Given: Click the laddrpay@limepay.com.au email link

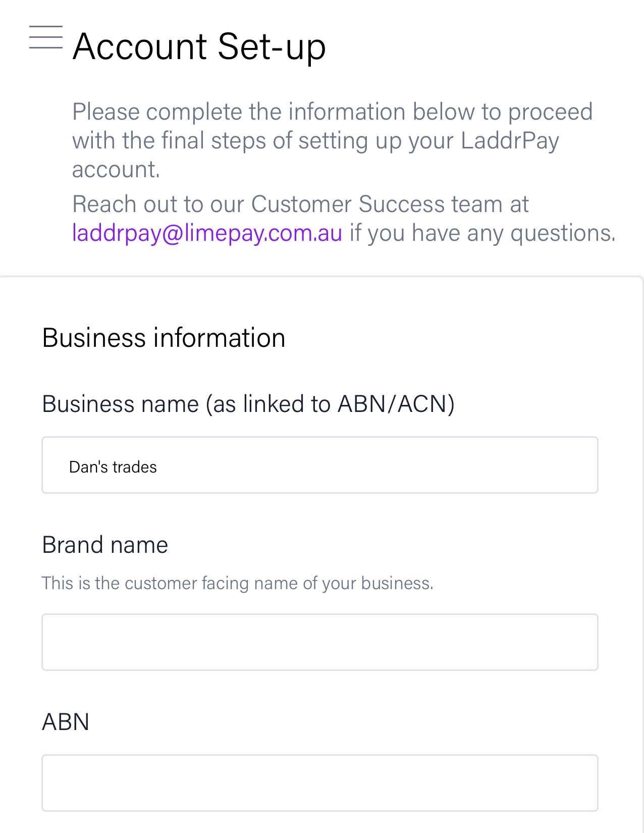Looking at the screenshot, I should coord(207,233).
